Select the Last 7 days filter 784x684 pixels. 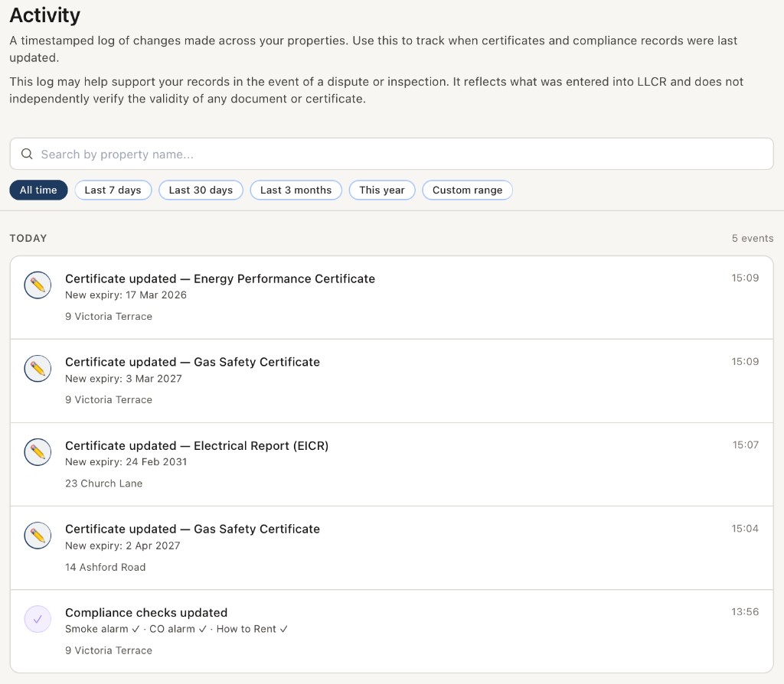pos(113,190)
